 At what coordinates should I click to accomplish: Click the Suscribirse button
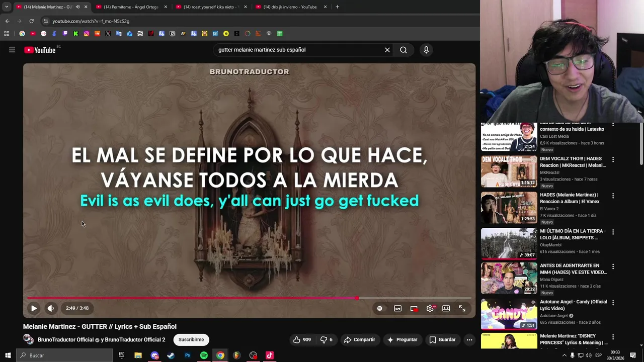(x=191, y=340)
